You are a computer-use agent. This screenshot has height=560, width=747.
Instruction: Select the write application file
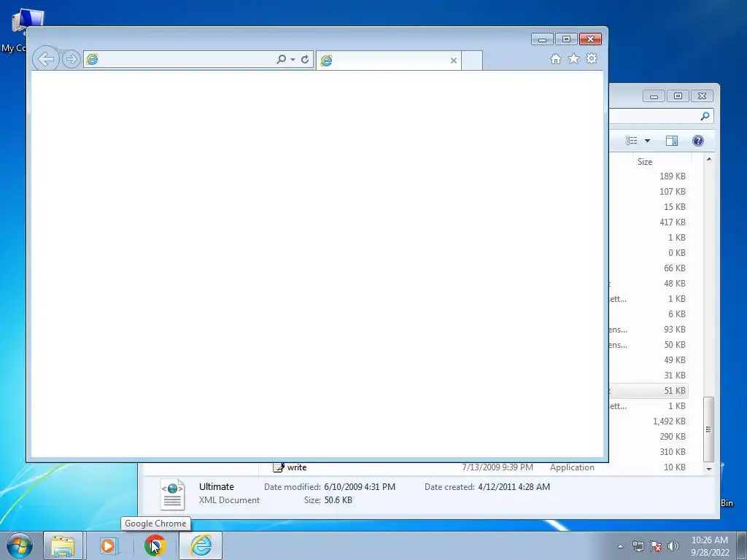tap(297, 467)
